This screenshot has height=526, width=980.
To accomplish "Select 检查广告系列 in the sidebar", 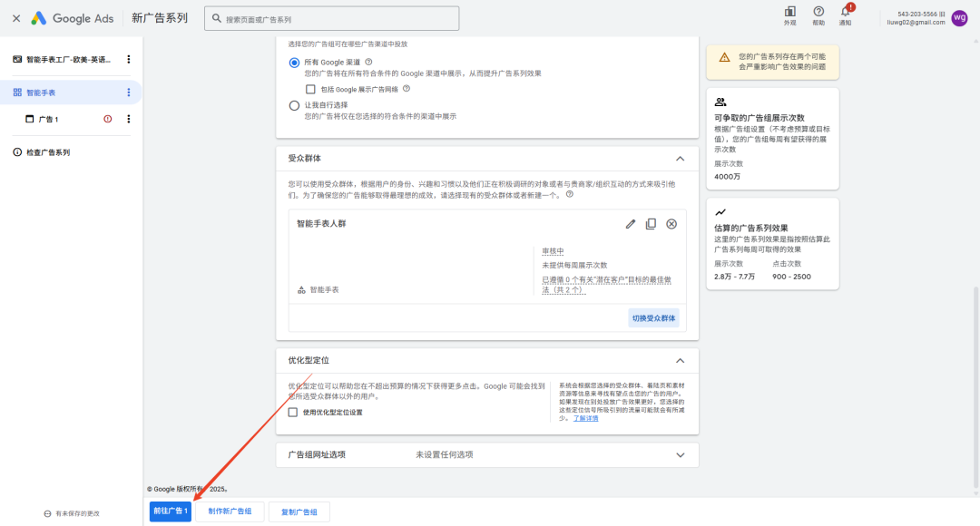I will [x=48, y=152].
